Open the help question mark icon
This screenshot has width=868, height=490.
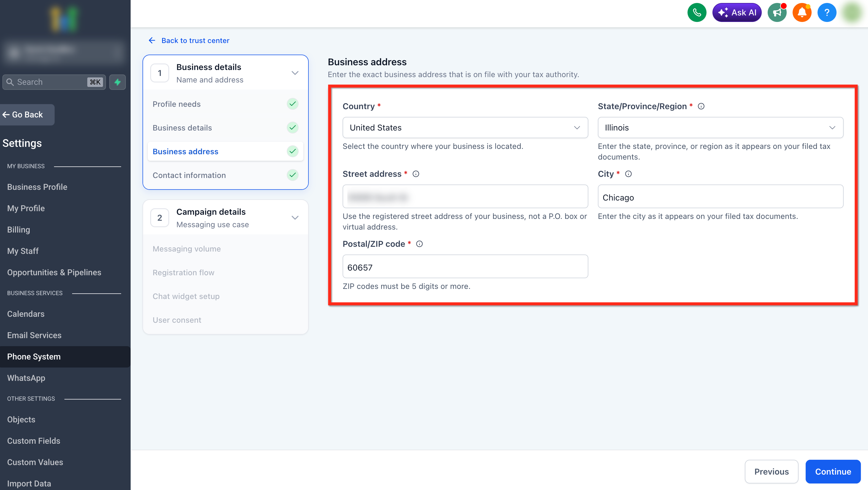coord(826,12)
